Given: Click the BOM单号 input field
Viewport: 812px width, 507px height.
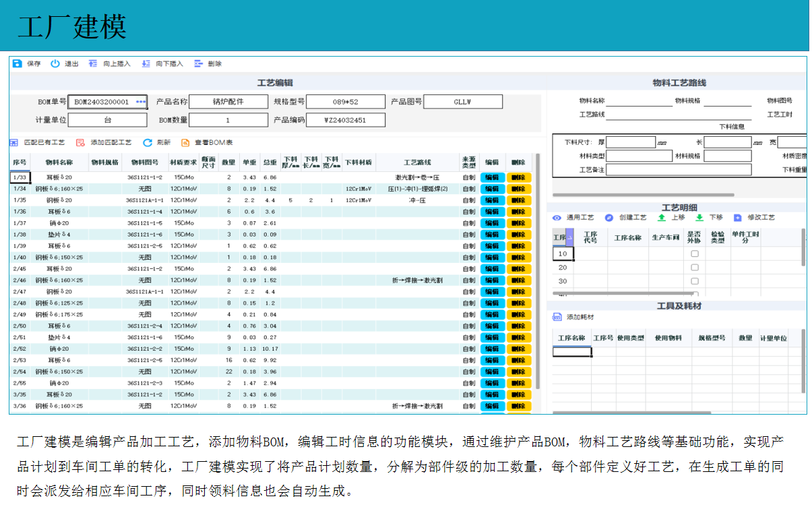Looking at the screenshot, I should tap(108, 102).
